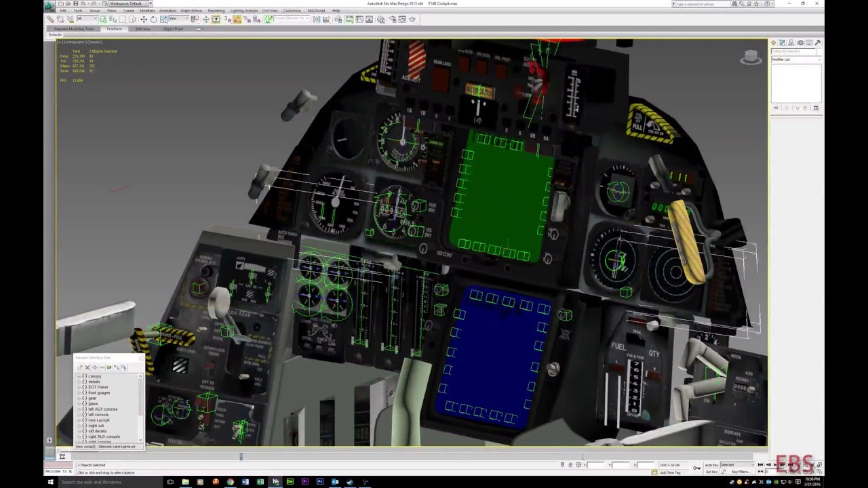Open the Display command panel tab

pyautogui.click(x=809, y=43)
